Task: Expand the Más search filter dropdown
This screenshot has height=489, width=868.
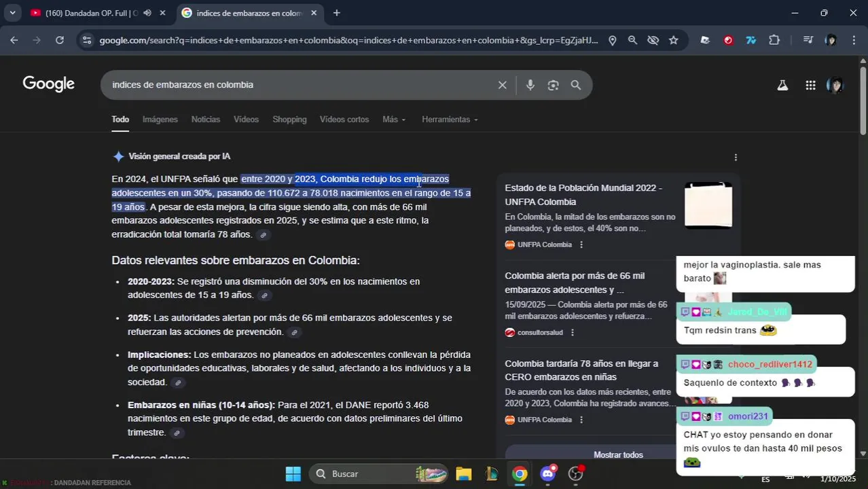Action: coord(394,120)
